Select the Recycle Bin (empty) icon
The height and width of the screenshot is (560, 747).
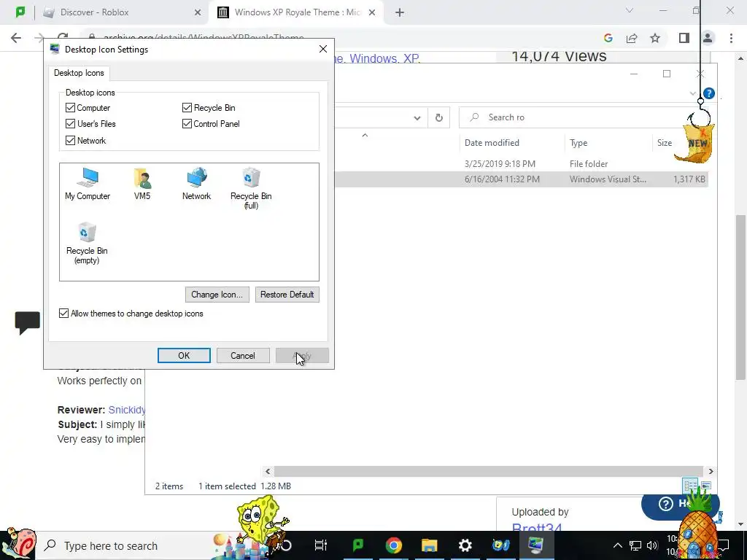click(x=87, y=244)
